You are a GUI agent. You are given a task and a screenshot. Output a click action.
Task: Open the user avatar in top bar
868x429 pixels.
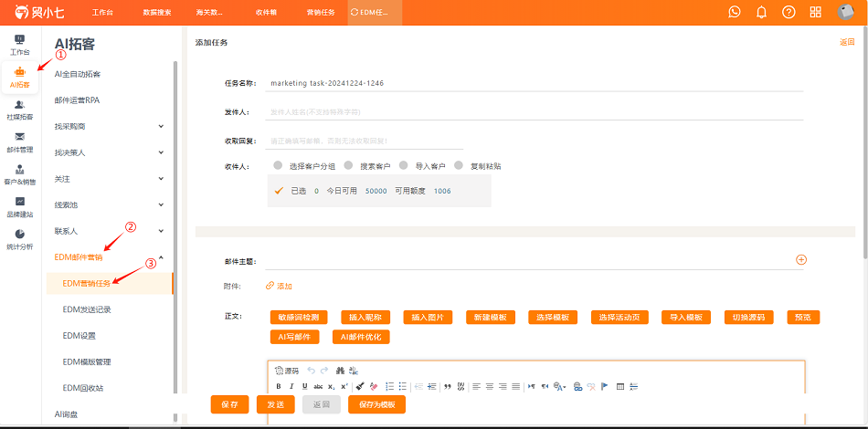[845, 12]
